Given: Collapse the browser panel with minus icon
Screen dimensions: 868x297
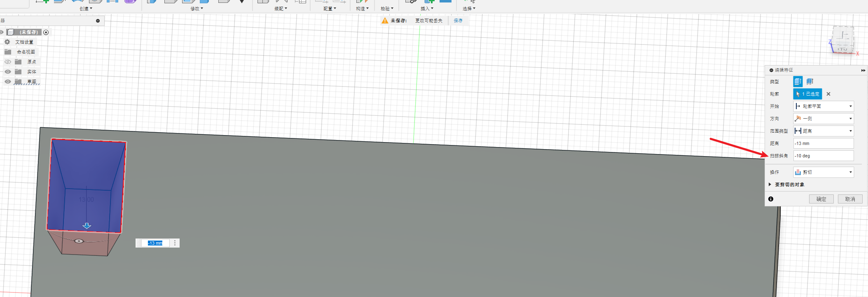Looking at the screenshot, I should point(98,21).
